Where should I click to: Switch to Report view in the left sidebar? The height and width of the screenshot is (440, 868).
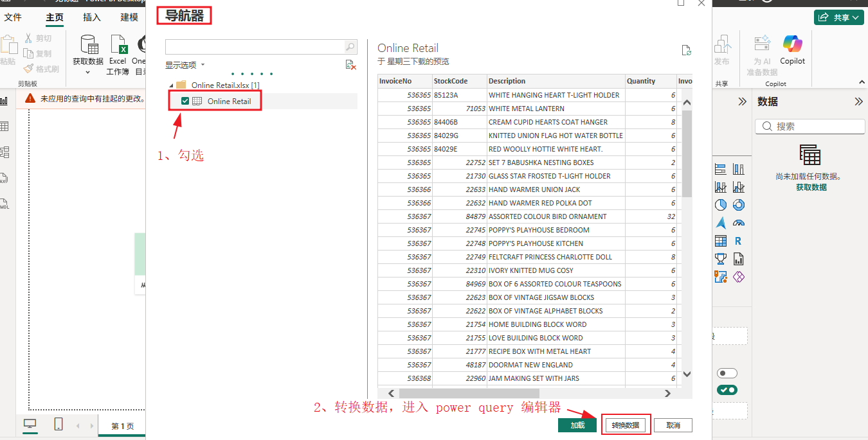(4, 101)
